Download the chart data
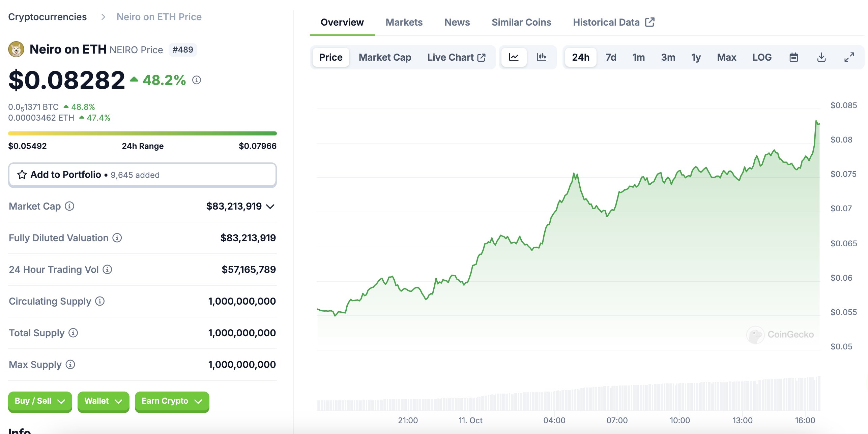Viewport: 868px width, 434px height. [821, 57]
